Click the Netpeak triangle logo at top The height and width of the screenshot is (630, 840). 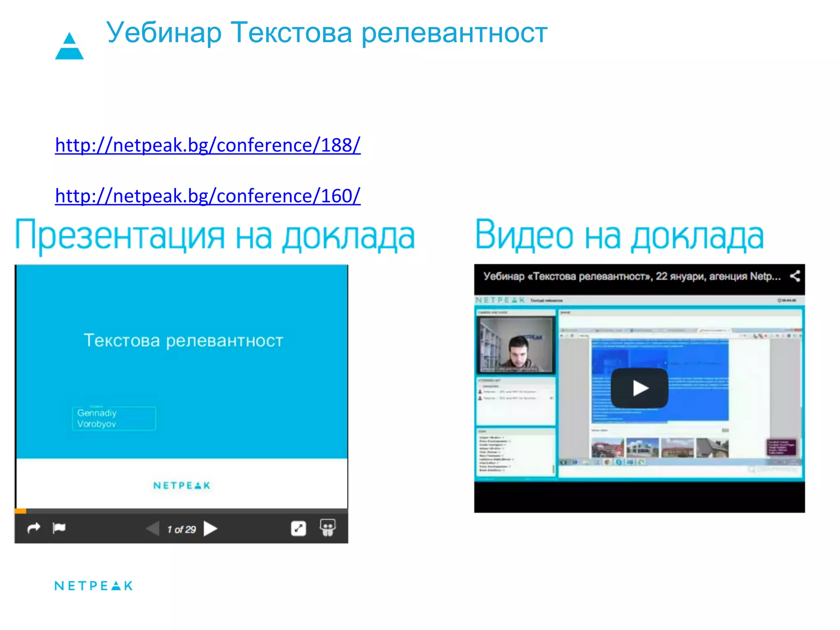tap(69, 46)
